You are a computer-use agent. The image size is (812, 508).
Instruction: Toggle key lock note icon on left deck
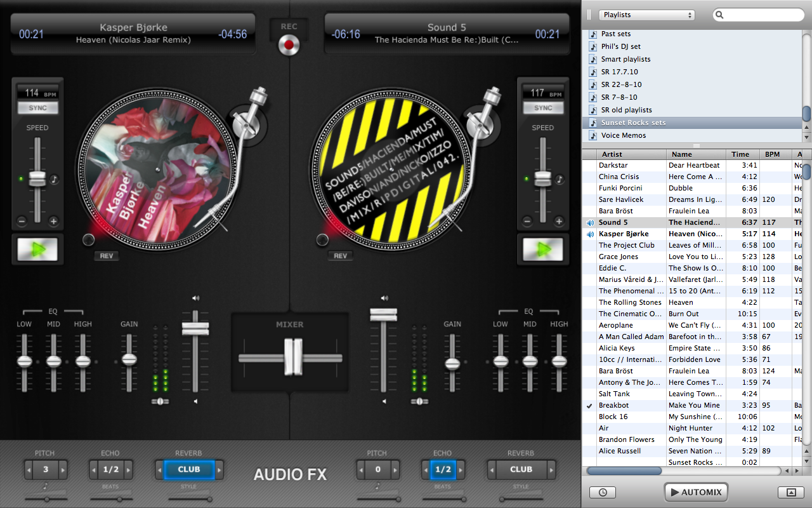click(54, 179)
